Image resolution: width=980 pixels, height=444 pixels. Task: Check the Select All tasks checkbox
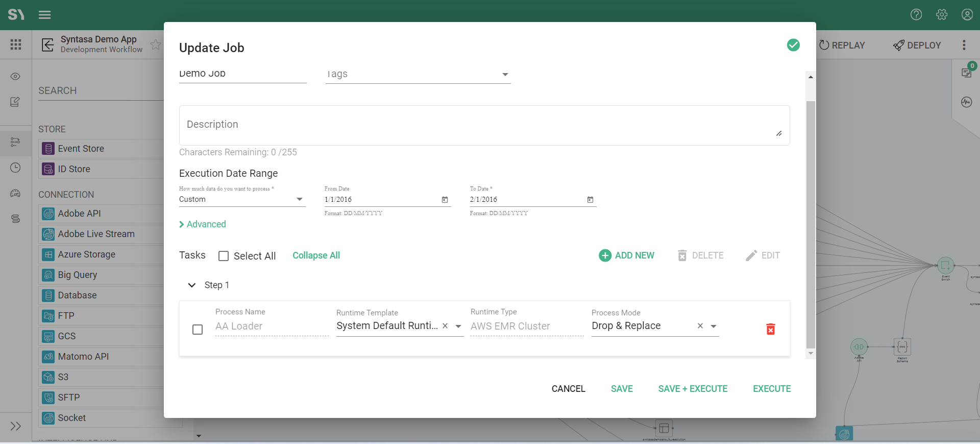224,256
